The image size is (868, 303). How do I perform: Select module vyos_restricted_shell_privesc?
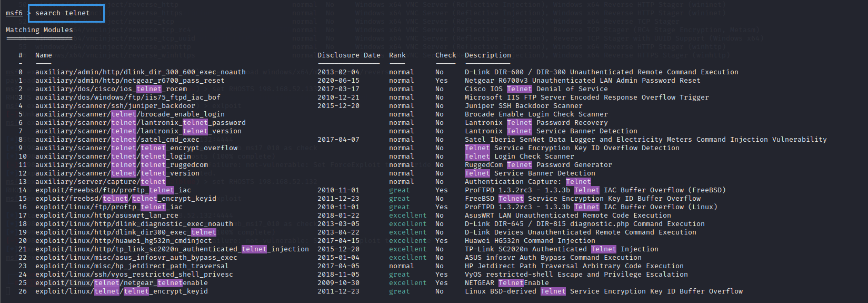click(x=134, y=275)
